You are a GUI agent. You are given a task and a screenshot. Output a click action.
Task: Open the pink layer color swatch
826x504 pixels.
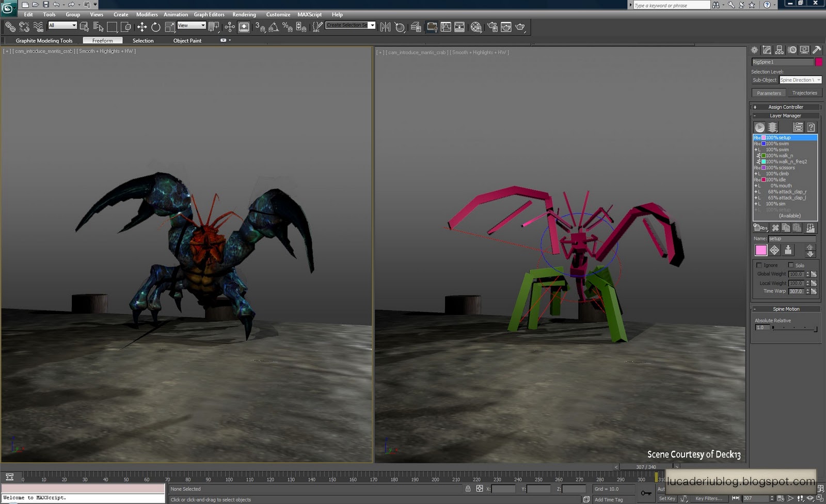click(761, 250)
